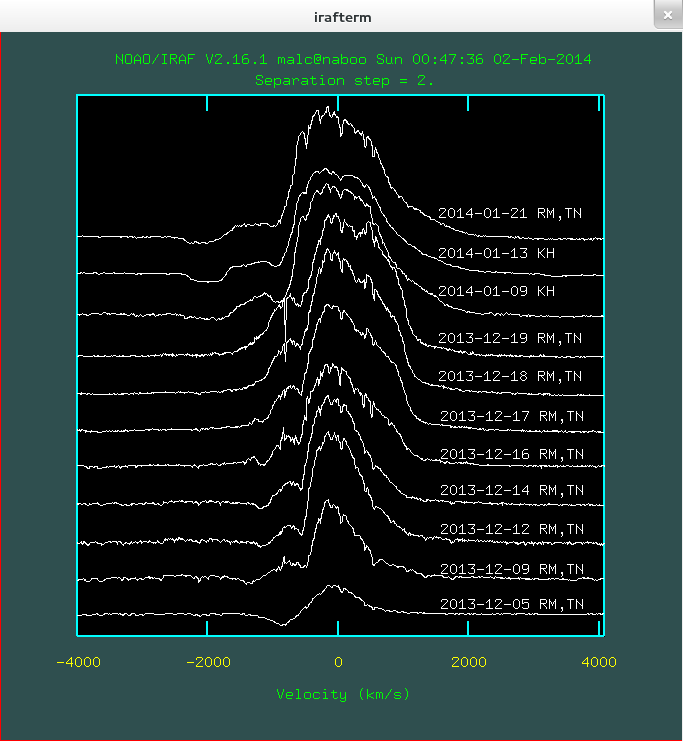
Task: Select the 2013-12-14 RM,TN label
Action: click(x=510, y=490)
